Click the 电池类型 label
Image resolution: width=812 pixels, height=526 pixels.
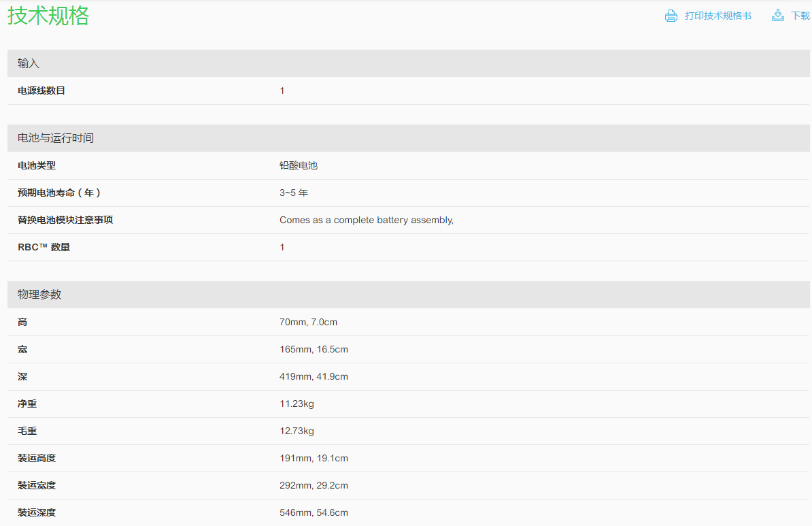point(37,165)
